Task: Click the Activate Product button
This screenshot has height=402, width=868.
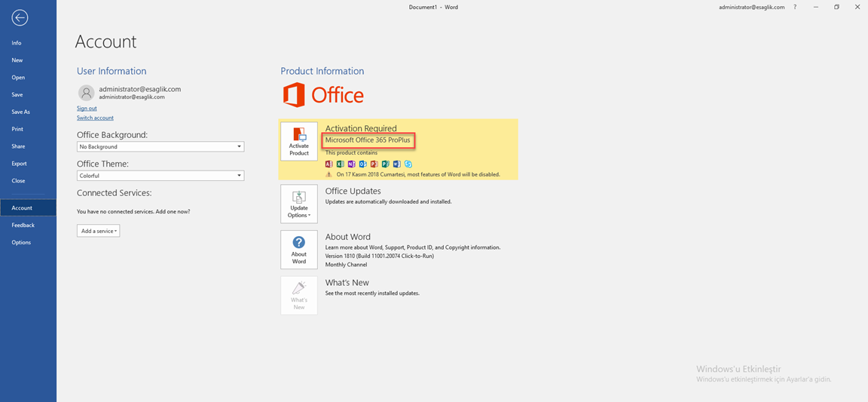Action: [299, 141]
